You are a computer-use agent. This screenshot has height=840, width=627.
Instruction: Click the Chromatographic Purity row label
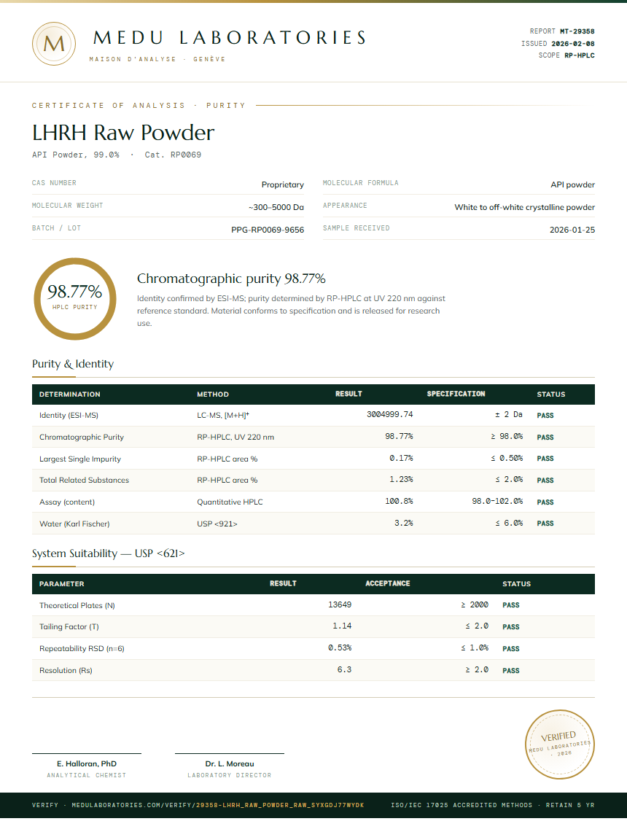[82, 437]
